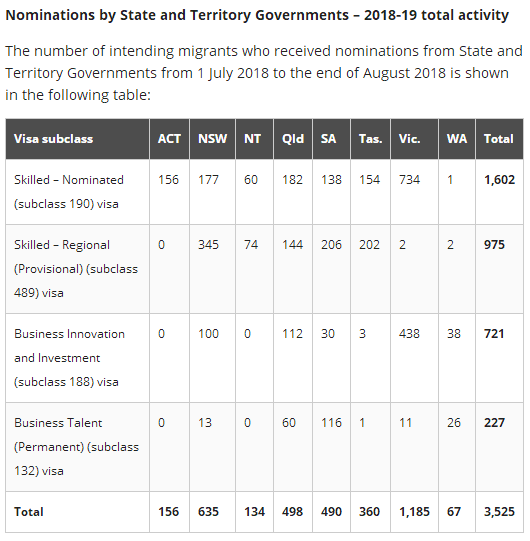
Task: Click the NSW column header
Action: (x=212, y=139)
